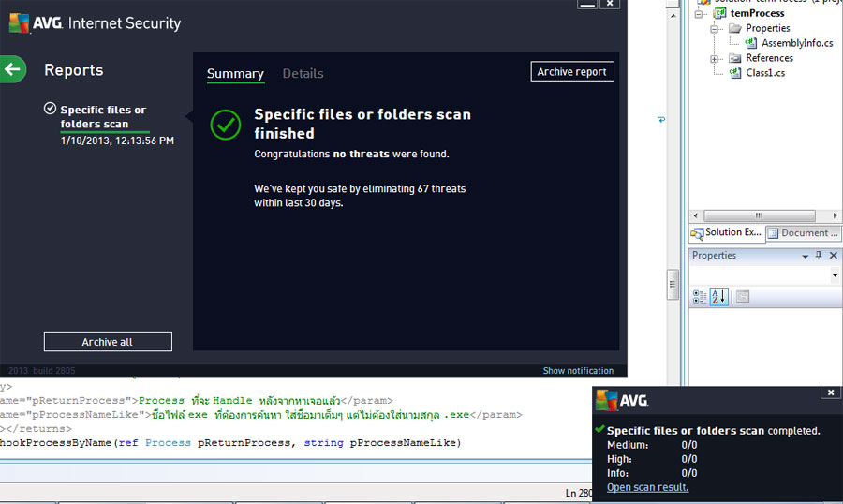Select the References folder item

pyautogui.click(x=769, y=58)
